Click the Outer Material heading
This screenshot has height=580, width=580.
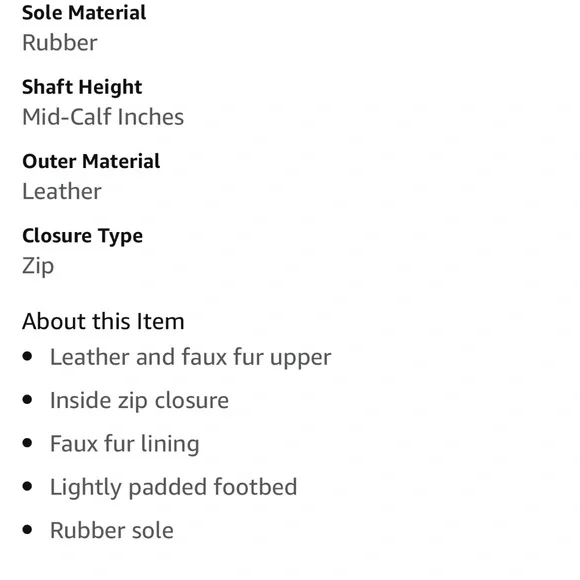click(91, 161)
